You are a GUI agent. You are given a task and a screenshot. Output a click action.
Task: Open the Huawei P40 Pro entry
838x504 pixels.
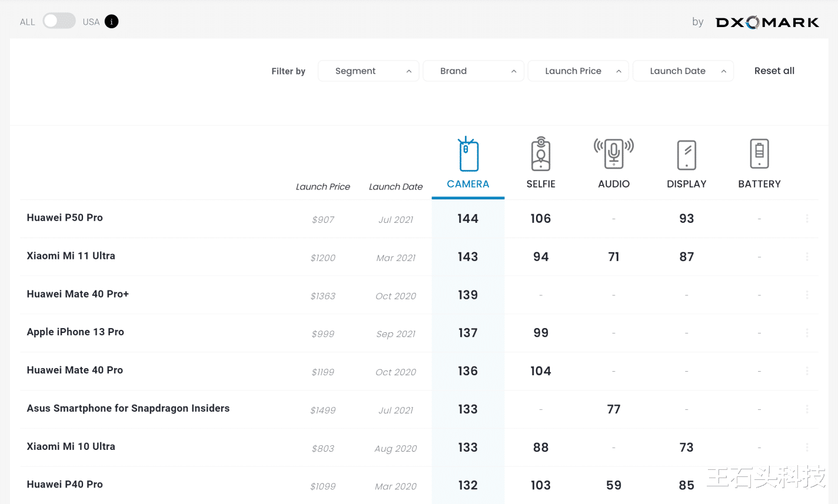(65, 485)
